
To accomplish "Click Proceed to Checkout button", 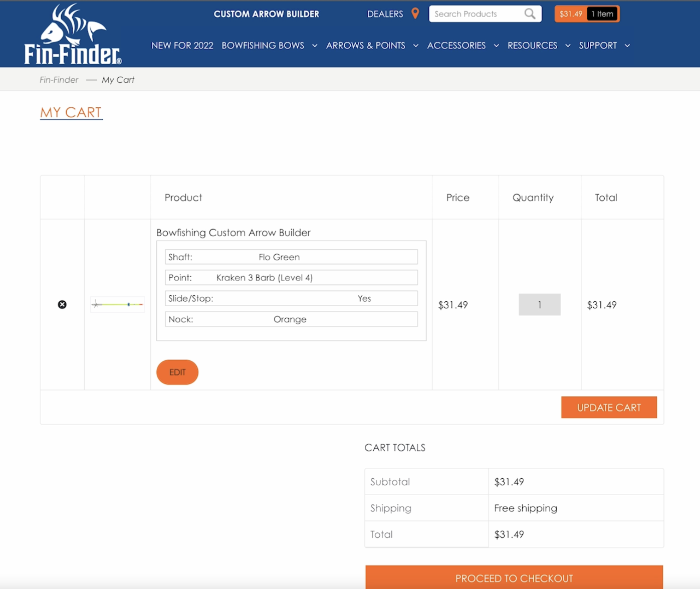I will (514, 577).
